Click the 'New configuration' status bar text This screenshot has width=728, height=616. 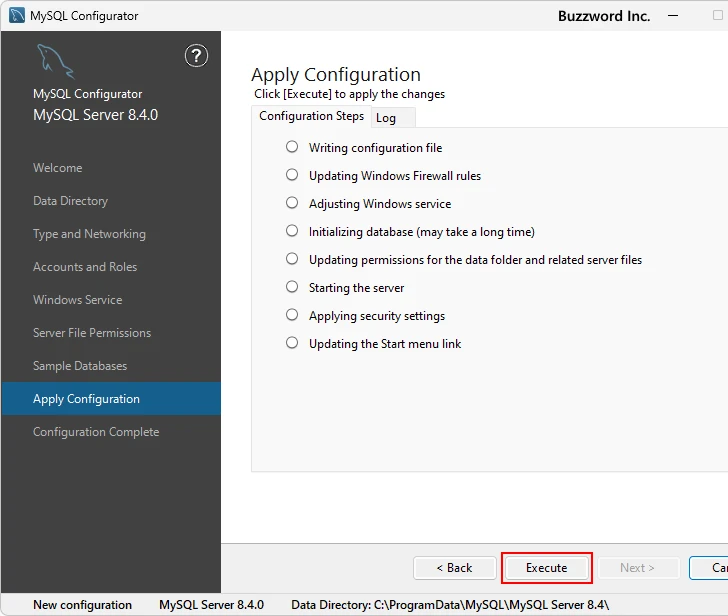(x=83, y=605)
